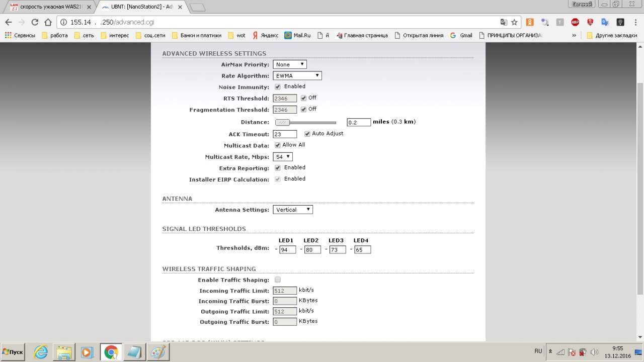Open the Google Translate extension icon
Viewport: 644px width, 362px height.
(605, 22)
